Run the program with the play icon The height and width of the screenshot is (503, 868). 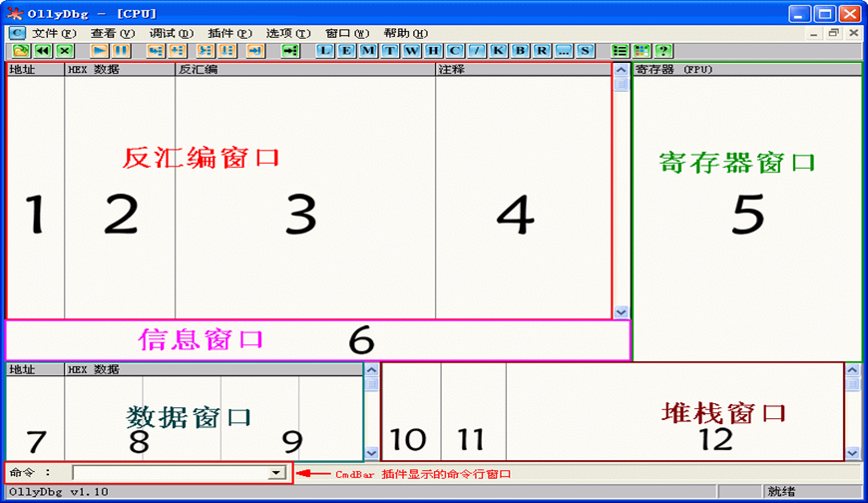[x=99, y=51]
